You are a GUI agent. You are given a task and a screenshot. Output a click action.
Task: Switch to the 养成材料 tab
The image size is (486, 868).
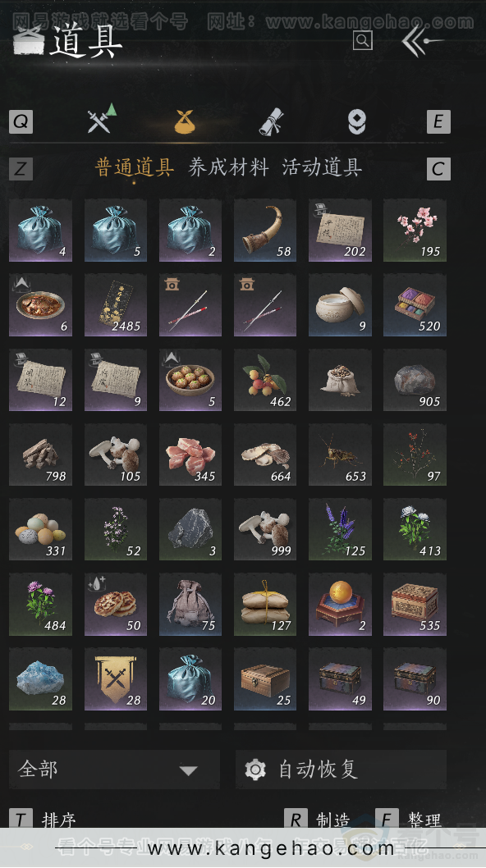228,167
